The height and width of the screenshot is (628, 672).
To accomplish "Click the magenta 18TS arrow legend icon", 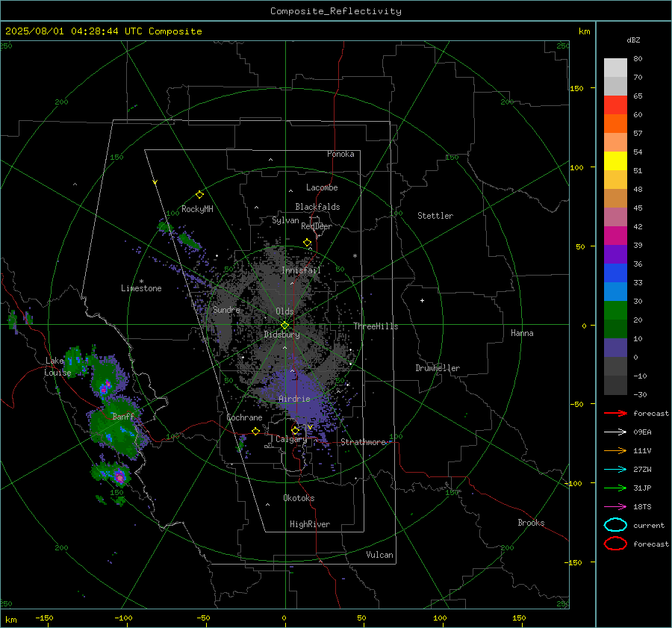I will [615, 507].
